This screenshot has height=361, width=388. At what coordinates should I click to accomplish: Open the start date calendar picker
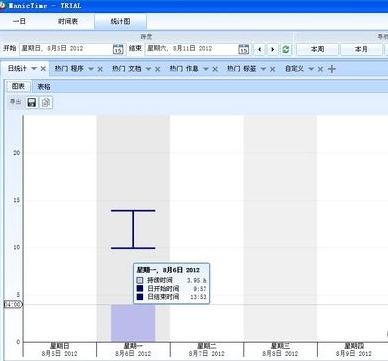(118, 49)
